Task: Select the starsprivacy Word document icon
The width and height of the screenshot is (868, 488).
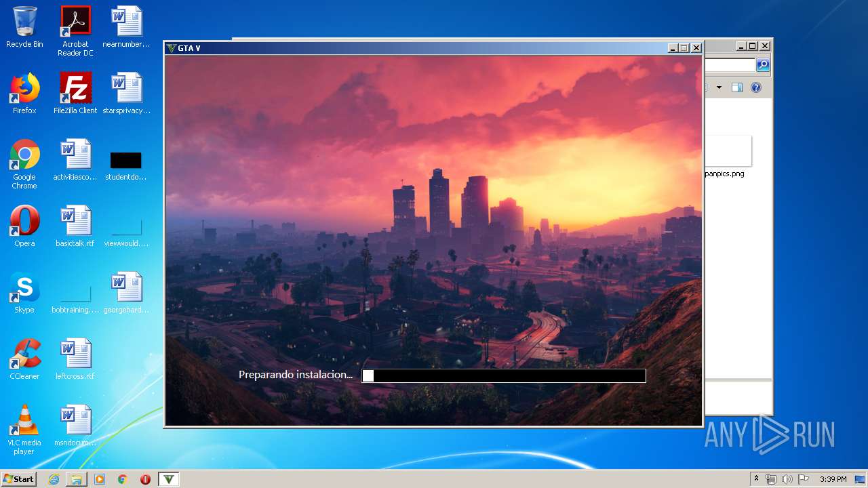Action: click(x=126, y=94)
